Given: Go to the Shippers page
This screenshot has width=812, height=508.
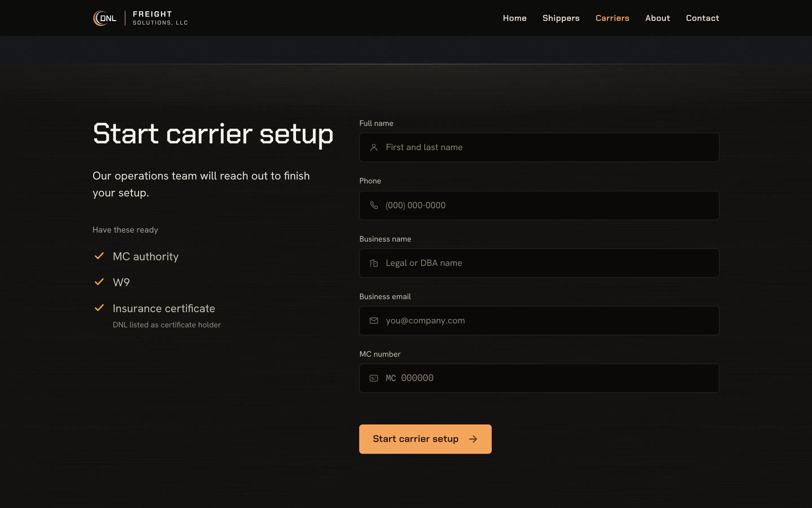Looking at the screenshot, I should (561, 18).
